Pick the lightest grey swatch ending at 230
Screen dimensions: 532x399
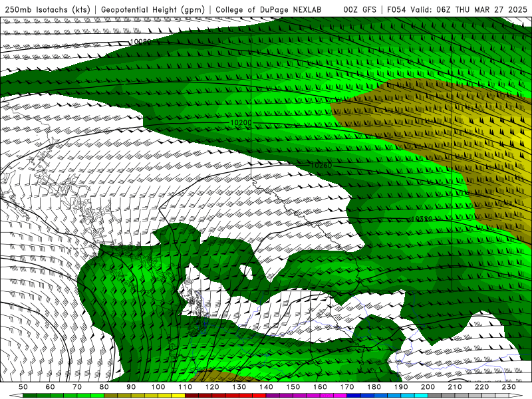502,396
